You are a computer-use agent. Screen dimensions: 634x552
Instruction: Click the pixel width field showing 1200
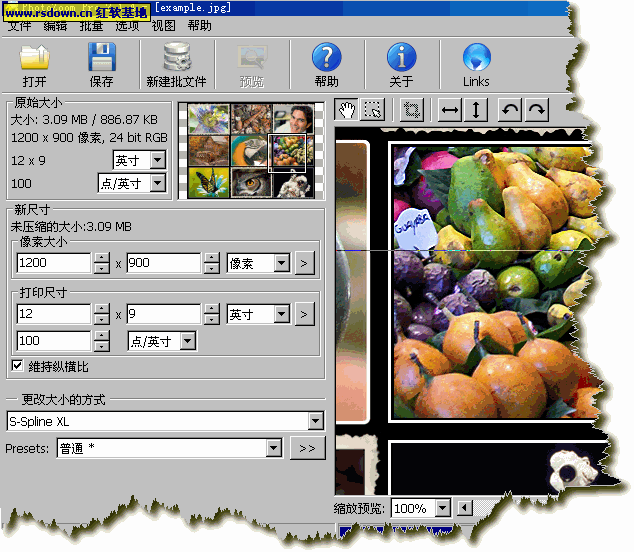(x=54, y=263)
